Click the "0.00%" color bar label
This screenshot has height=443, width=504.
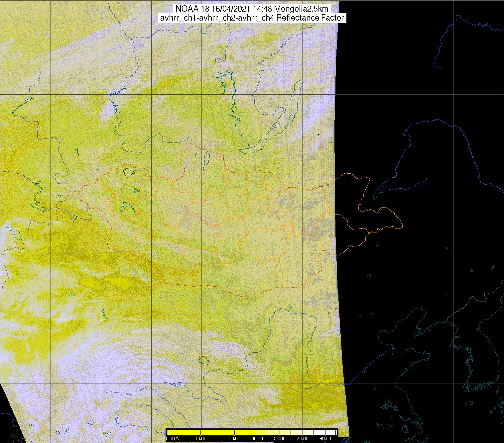coord(172,438)
